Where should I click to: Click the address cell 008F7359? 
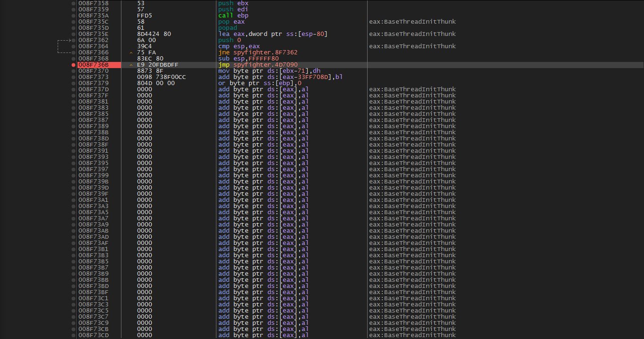93,9
